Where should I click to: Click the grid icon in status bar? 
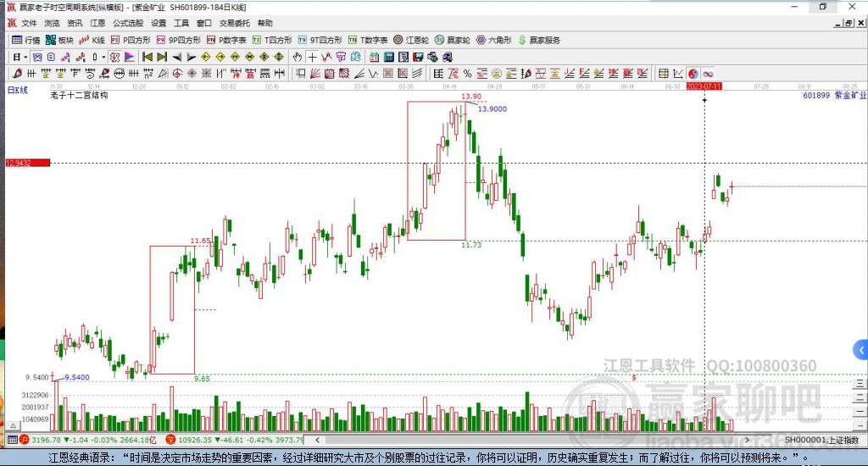coord(12,440)
